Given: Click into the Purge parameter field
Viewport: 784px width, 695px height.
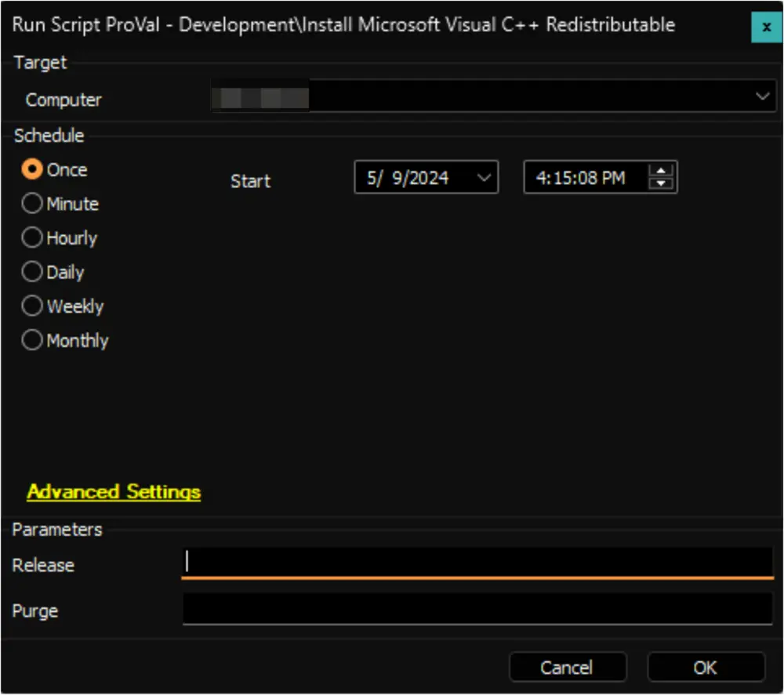Looking at the screenshot, I should 477,608.
